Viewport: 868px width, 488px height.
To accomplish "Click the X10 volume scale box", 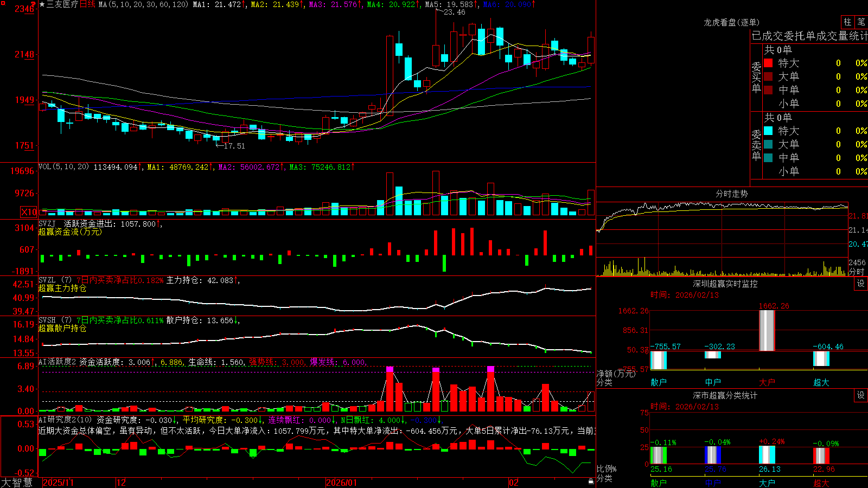I will pyautogui.click(x=29, y=212).
